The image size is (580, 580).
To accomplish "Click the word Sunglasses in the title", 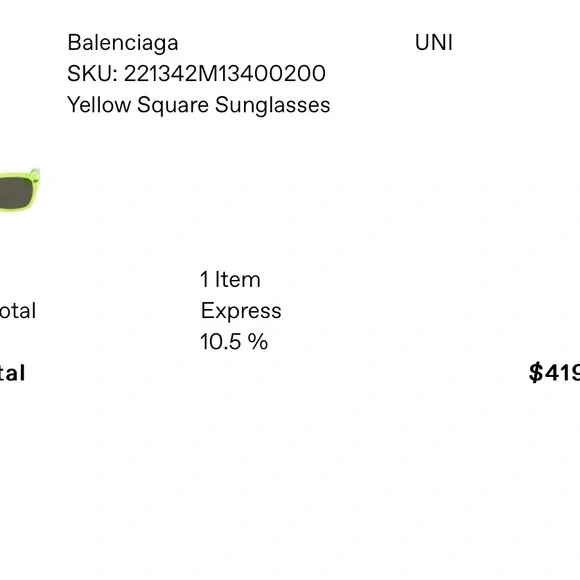I will pyautogui.click(x=273, y=105).
